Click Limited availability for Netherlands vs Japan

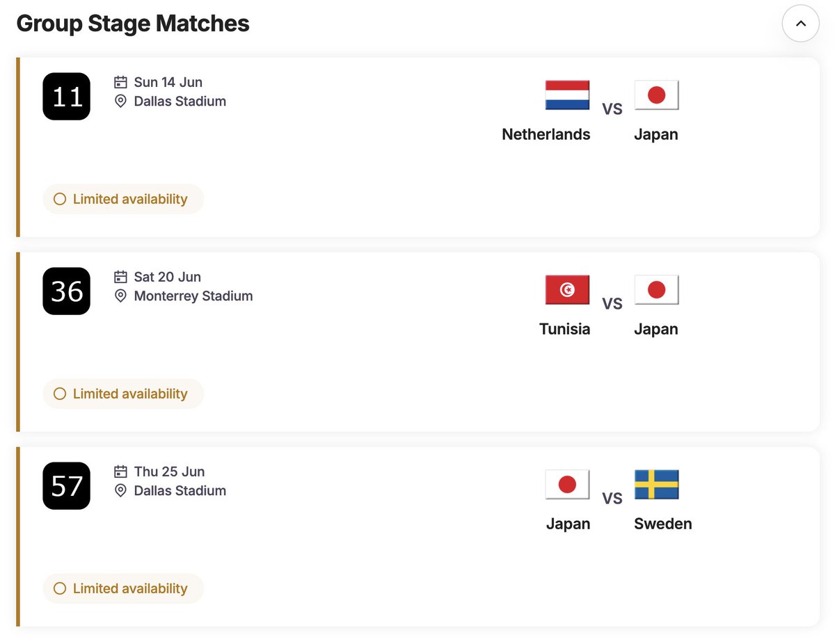[123, 199]
